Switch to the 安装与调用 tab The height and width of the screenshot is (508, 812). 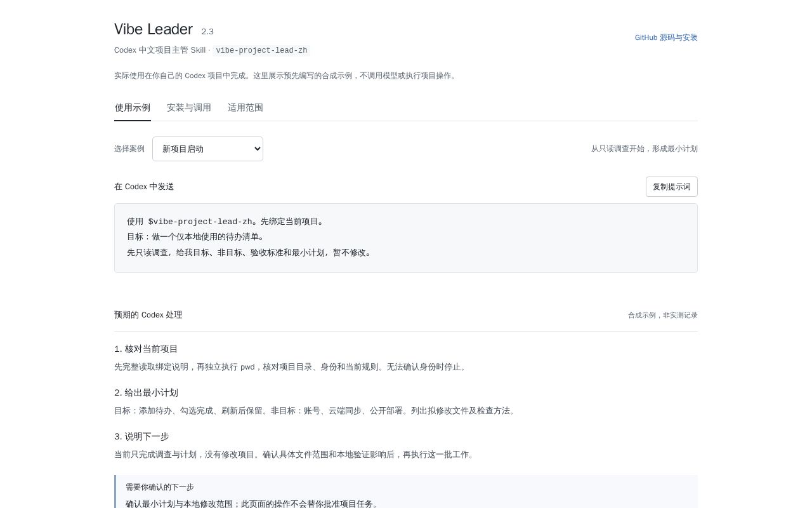click(x=189, y=107)
